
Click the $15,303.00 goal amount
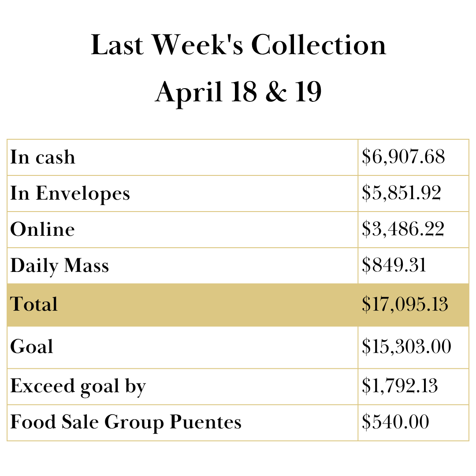[x=406, y=346]
